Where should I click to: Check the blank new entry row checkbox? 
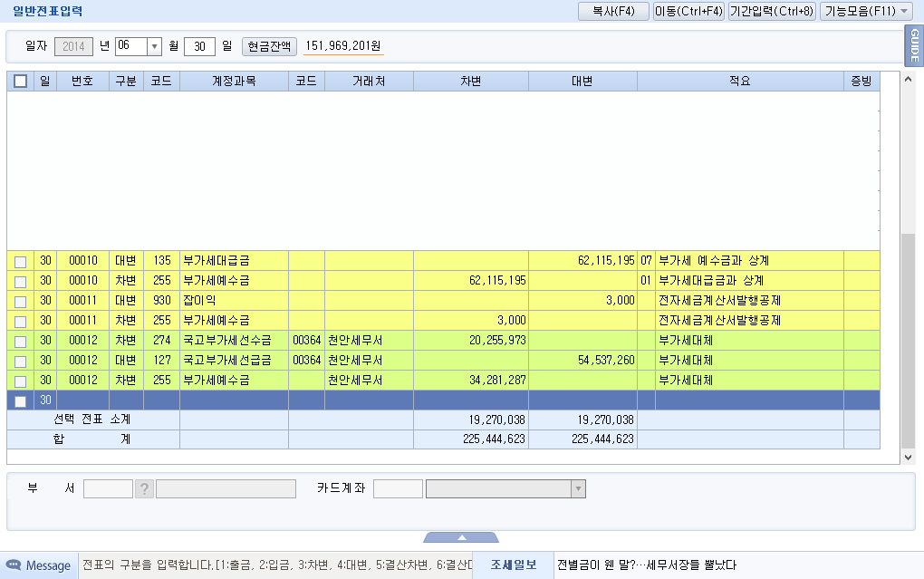click(21, 400)
